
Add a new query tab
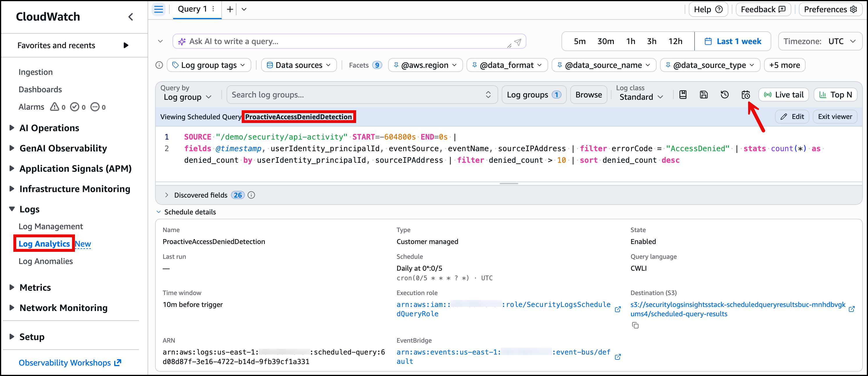230,9
